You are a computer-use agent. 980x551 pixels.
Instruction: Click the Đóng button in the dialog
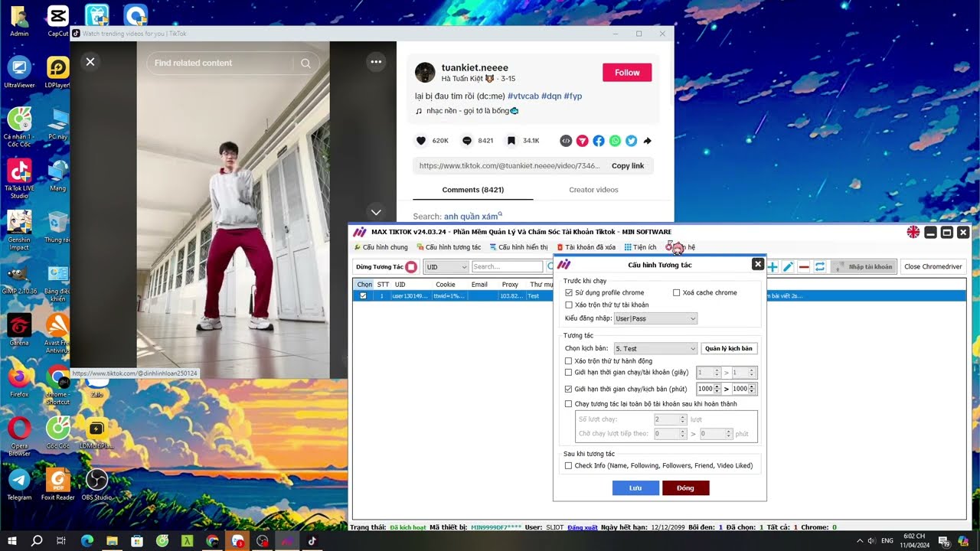pos(685,487)
